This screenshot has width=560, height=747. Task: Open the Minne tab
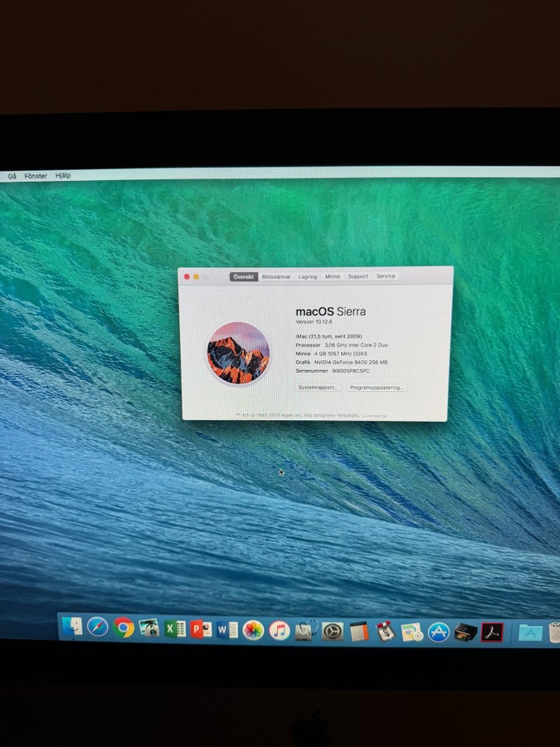point(333,276)
